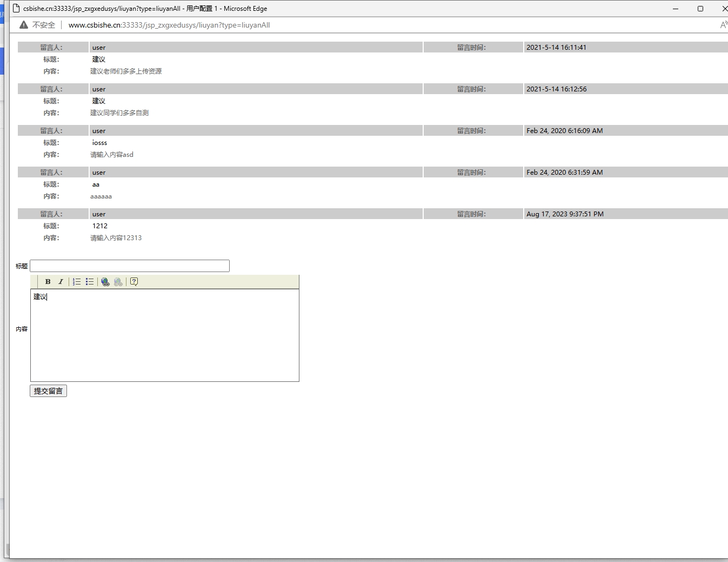The width and height of the screenshot is (728, 562).
Task: Click inside the 内容 text area containing 建议
Action: [165, 335]
